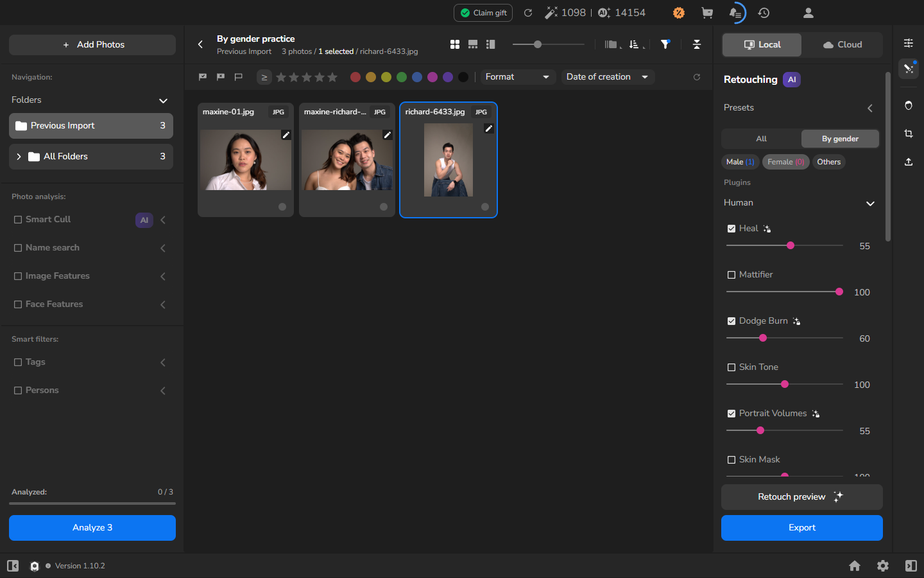924x578 pixels.
Task: Select the All presets tab
Action: pyautogui.click(x=762, y=139)
